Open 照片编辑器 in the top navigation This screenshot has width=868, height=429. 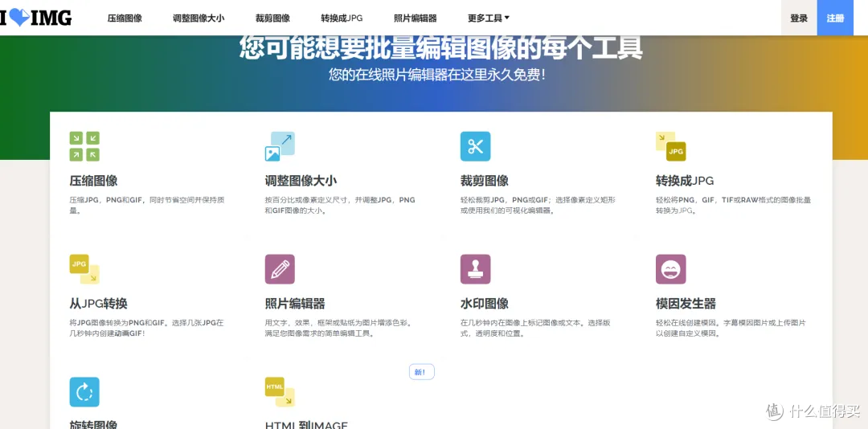[x=416, y=18]
